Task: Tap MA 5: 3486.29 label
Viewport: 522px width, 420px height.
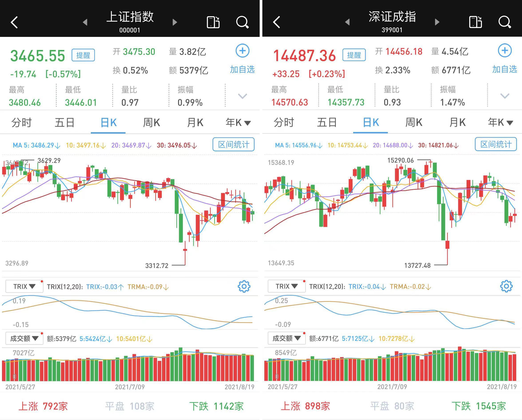Action: (x=36, y=145)
